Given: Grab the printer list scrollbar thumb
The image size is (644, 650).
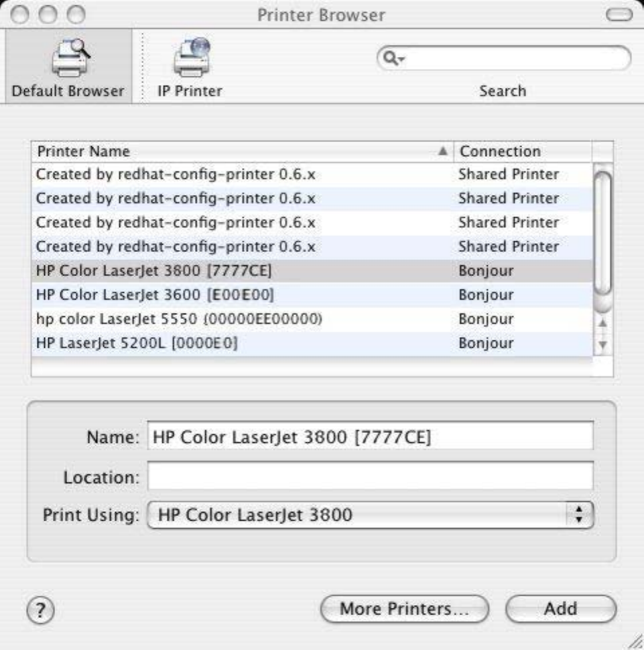Looking at the screenshot, I should click(602, 233).
